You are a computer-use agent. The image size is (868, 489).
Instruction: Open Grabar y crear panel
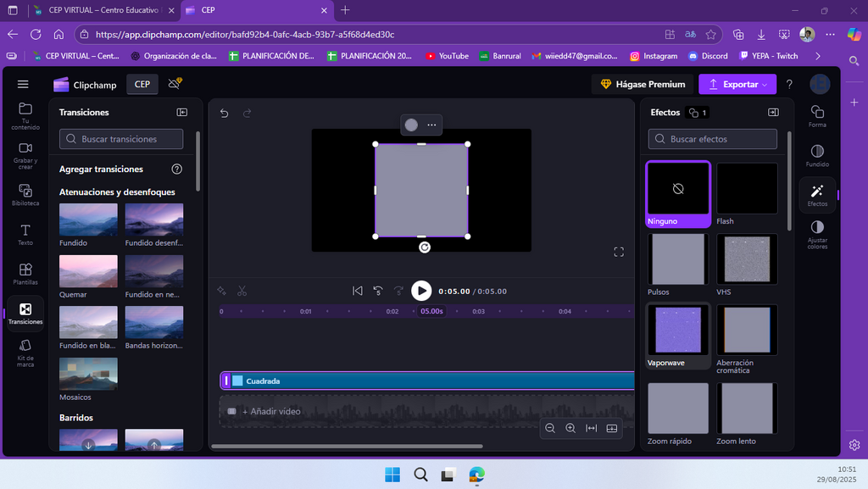(25, 155)
